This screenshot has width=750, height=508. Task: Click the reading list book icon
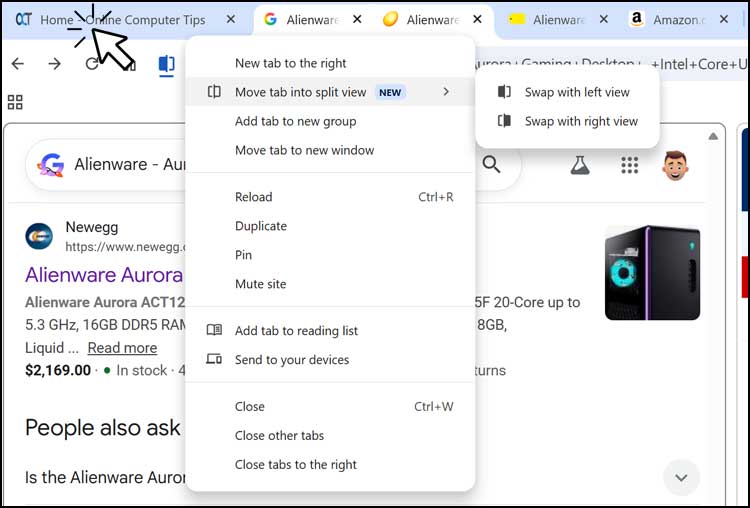click(x=214, y=330)
